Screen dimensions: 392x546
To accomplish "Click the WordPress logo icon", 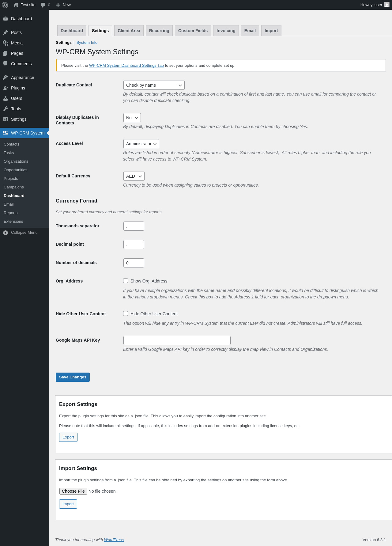I will pos(5,5).
